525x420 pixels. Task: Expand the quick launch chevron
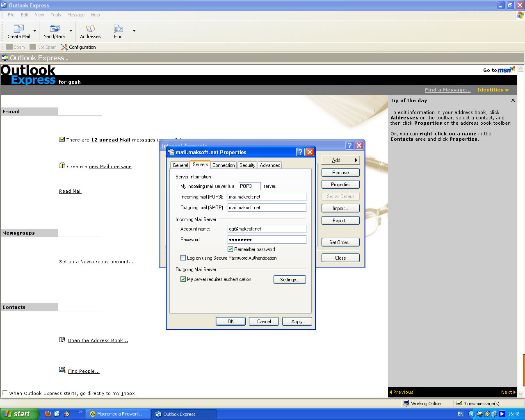[80, 412]
